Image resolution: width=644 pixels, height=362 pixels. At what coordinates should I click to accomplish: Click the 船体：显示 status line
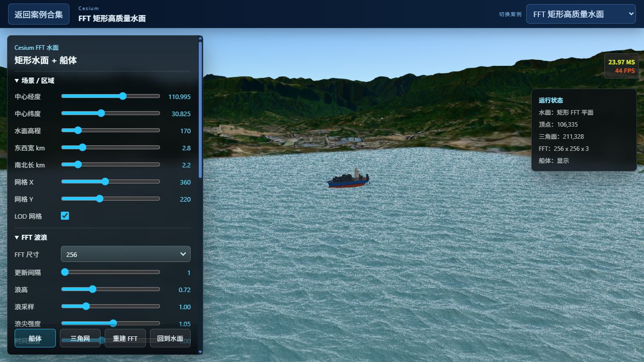pyautogui.click(x=554, y=160)
